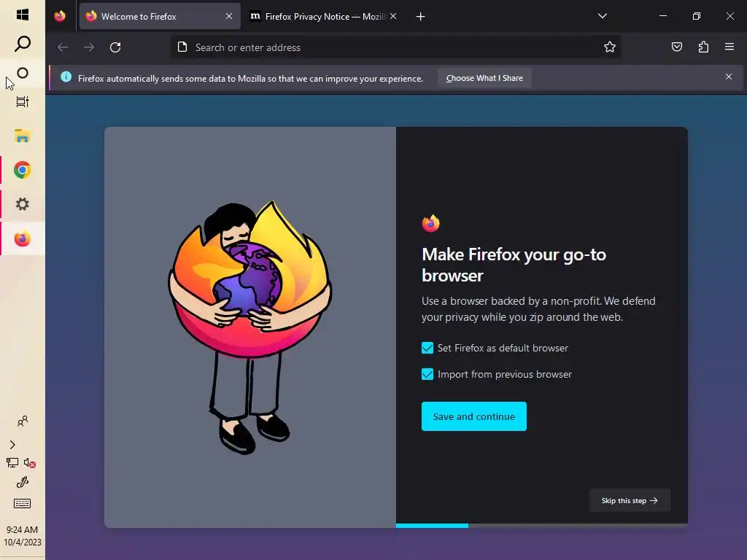Open the Extensions puzzle icon
Screen dimensions: 747x560
(x=703, y=47)
